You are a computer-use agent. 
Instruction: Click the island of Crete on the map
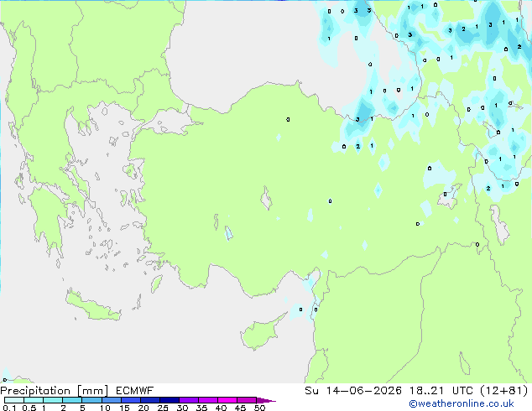[x=92, y=306]
